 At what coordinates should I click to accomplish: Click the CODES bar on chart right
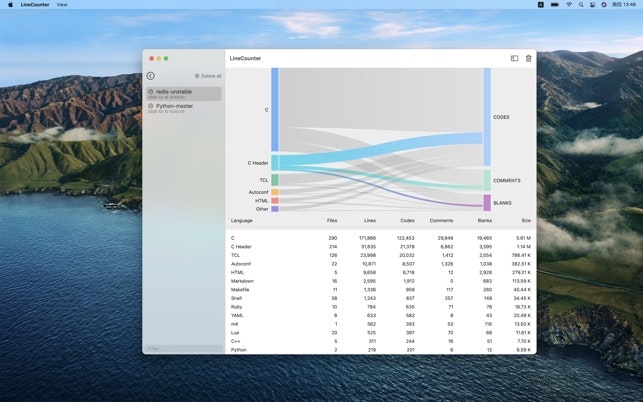(x=487, y=117)
